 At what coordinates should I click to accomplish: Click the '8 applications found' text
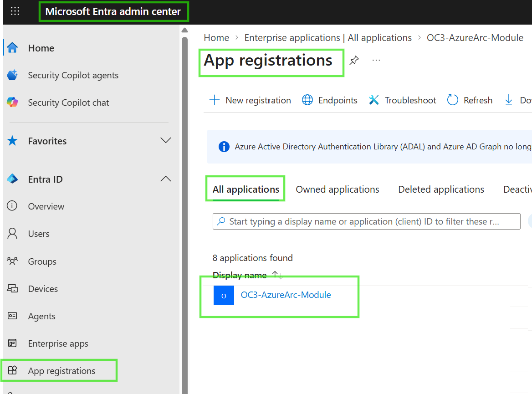252,258
